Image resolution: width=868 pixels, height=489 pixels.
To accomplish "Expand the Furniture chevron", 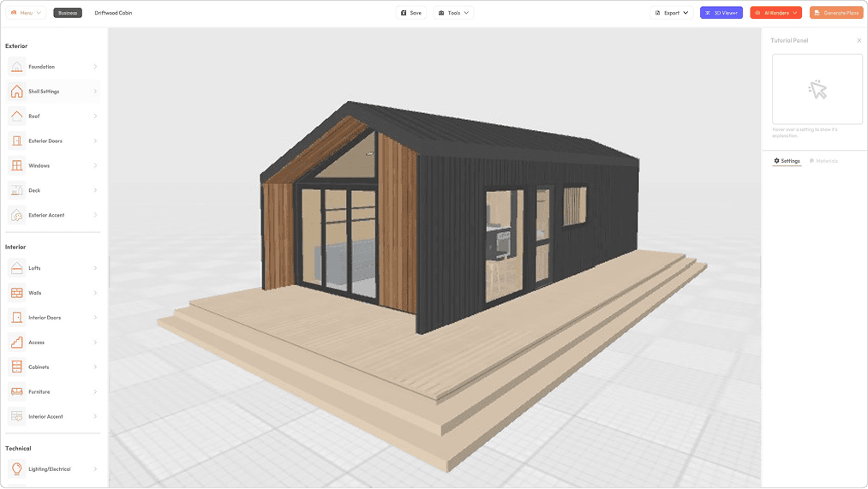I will coord(95,391).
